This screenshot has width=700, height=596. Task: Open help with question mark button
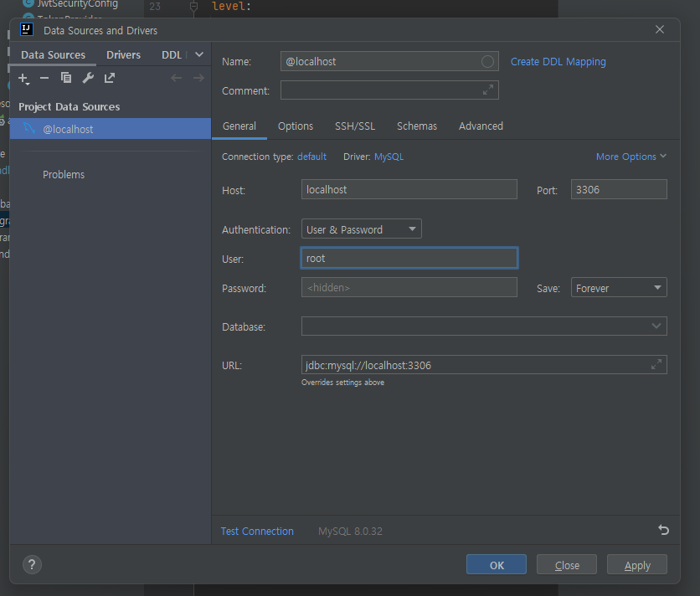pos(32,565)
